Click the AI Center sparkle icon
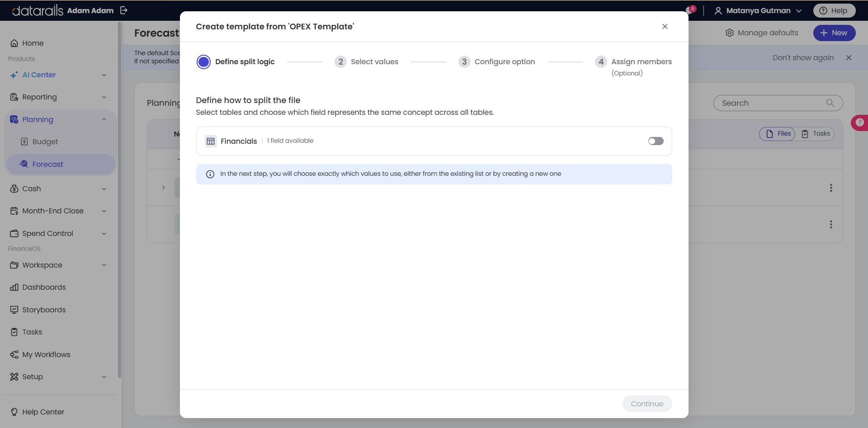Image resolution: width=868 pixels, height=428 pixels. [14, 75]
